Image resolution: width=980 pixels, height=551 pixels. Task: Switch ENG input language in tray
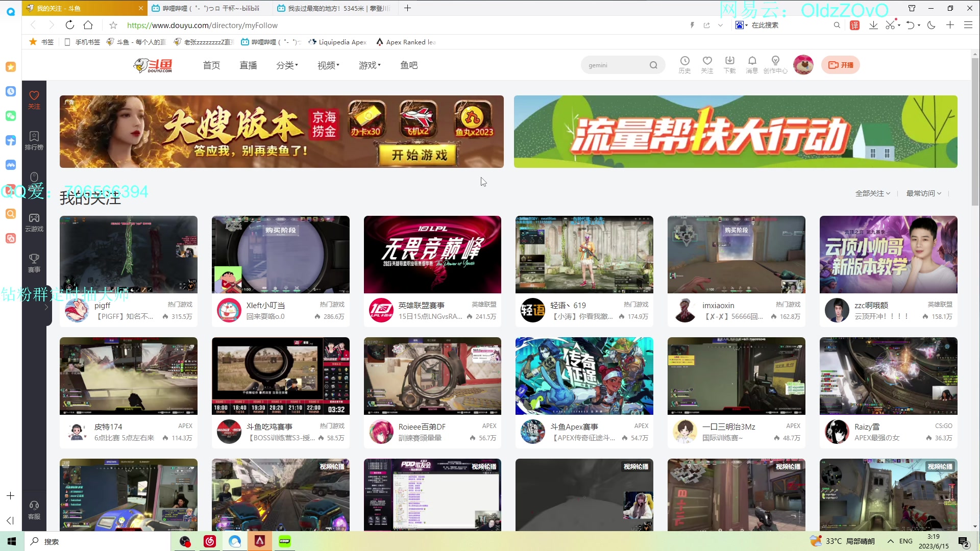(x=906, y=541)
